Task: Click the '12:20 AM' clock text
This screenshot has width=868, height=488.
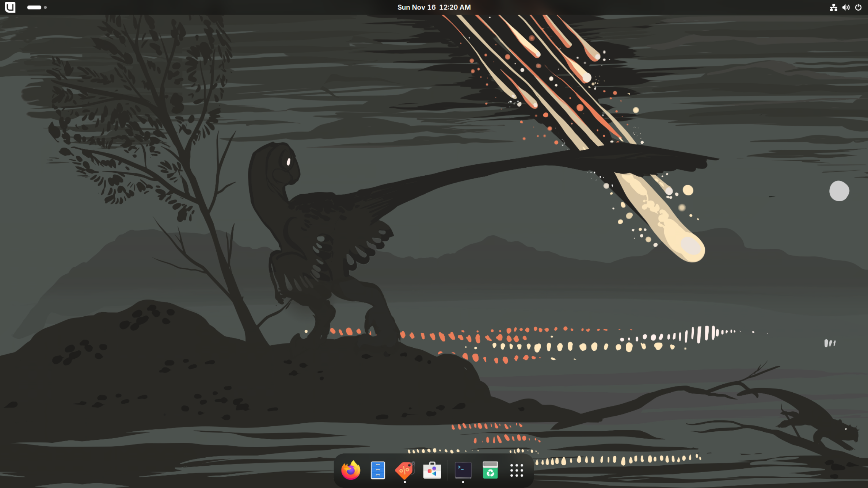Action: [x=455, y=7]
